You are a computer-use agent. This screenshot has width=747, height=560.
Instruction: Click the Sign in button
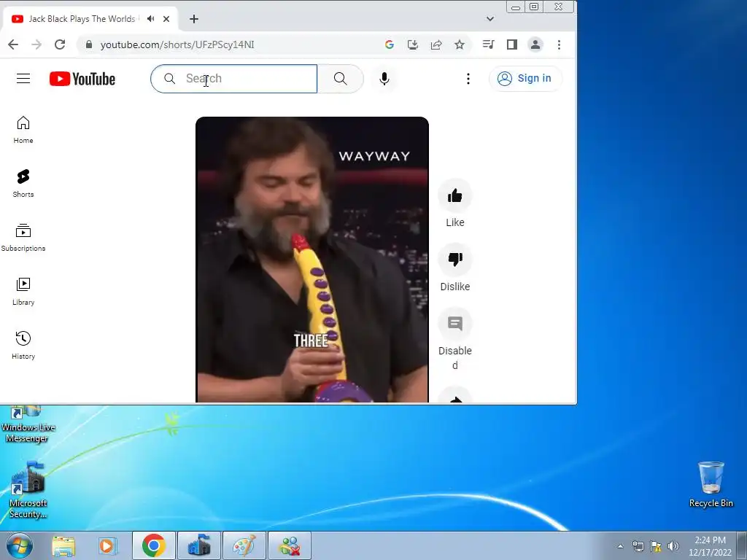[525, 79]
